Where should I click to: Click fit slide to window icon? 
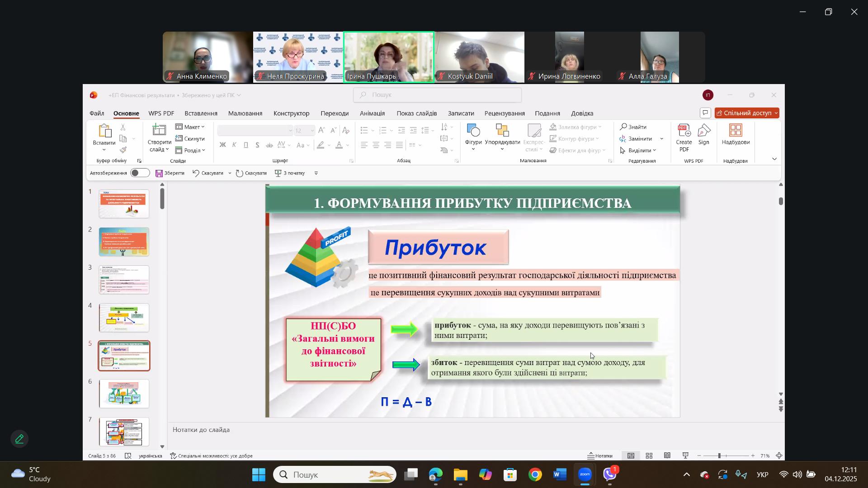click(779, 456)
